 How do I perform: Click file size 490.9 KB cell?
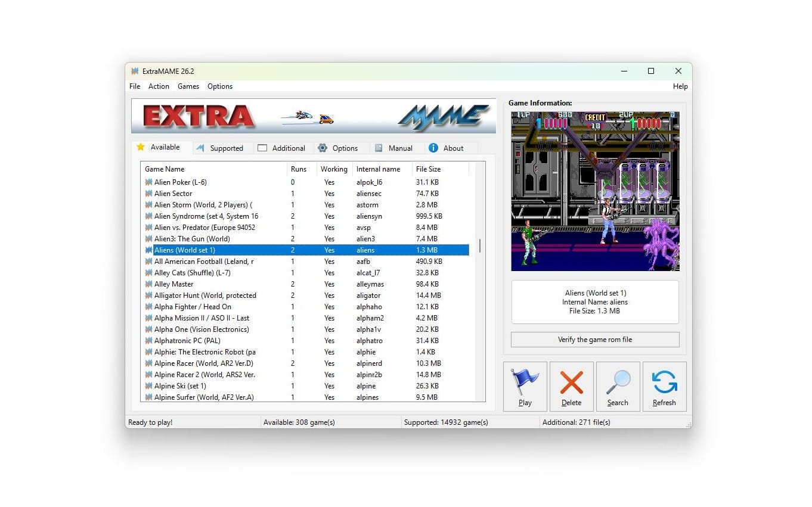tap(429, 262)
